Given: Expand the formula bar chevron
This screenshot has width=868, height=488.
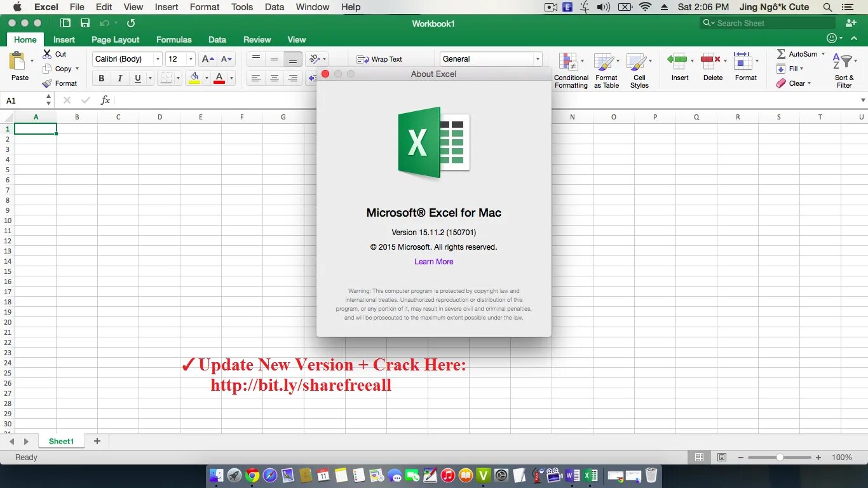Looking at the screenshot, I should 863,100.
